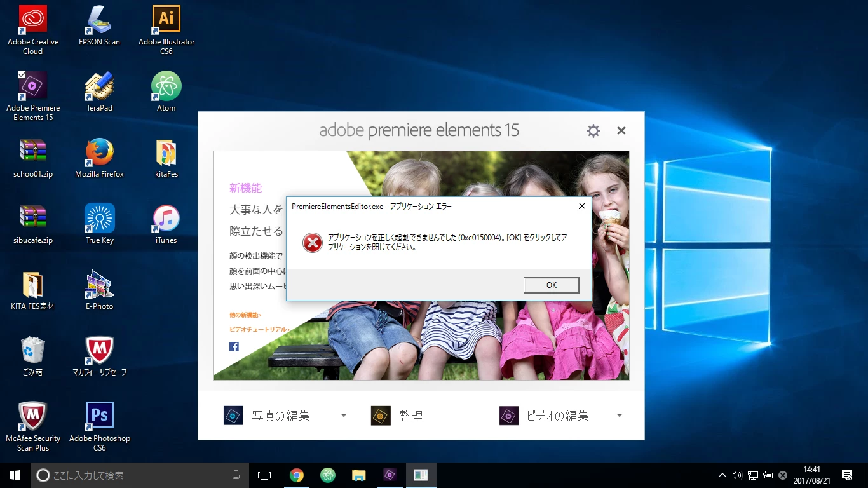Click the tray icon left of the clock
This screenshot has width=868, height=488.
tap(783, 475)
